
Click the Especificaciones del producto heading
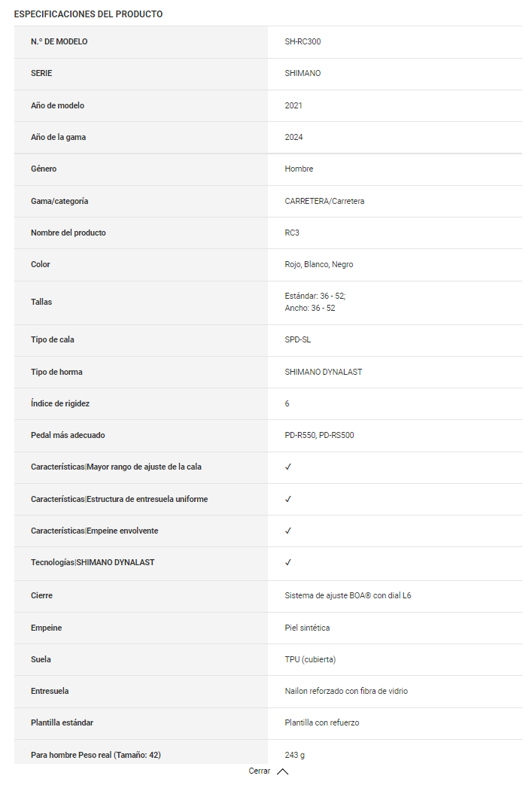coord(88,14)
